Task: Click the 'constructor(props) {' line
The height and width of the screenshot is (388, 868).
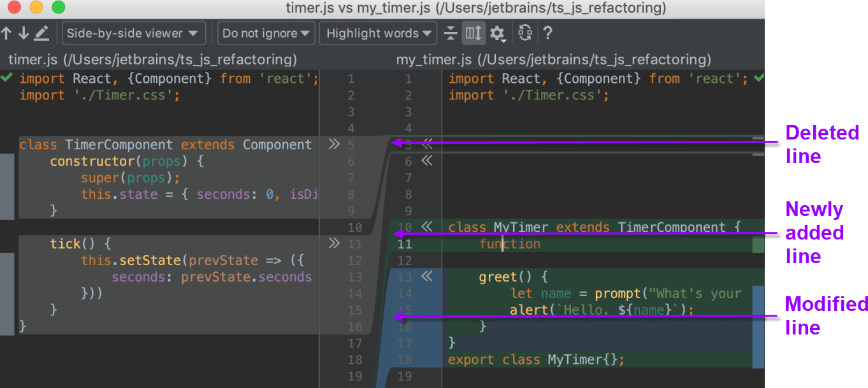Action: (x=127, y=161)
